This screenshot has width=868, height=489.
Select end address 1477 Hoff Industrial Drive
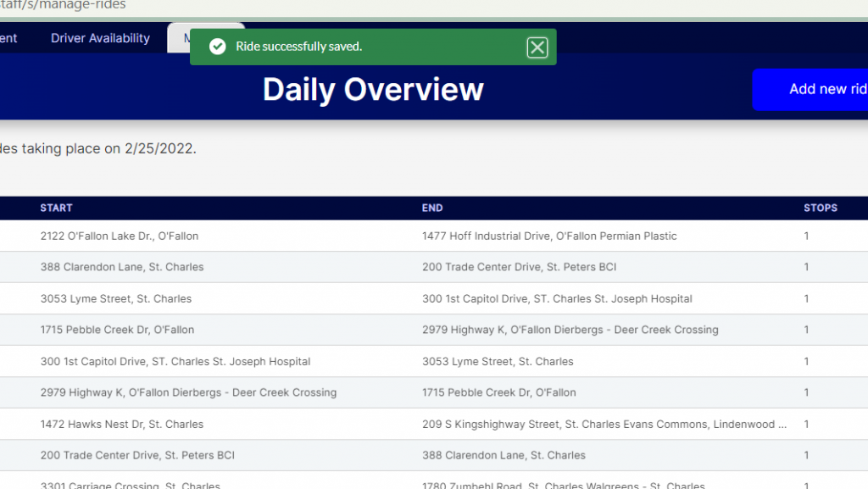(549, 236)
